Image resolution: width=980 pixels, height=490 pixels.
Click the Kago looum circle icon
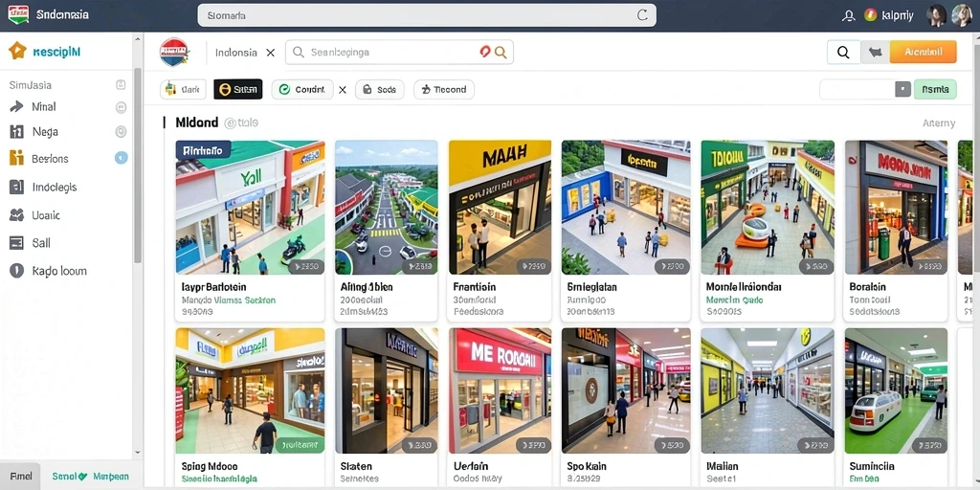16,271
